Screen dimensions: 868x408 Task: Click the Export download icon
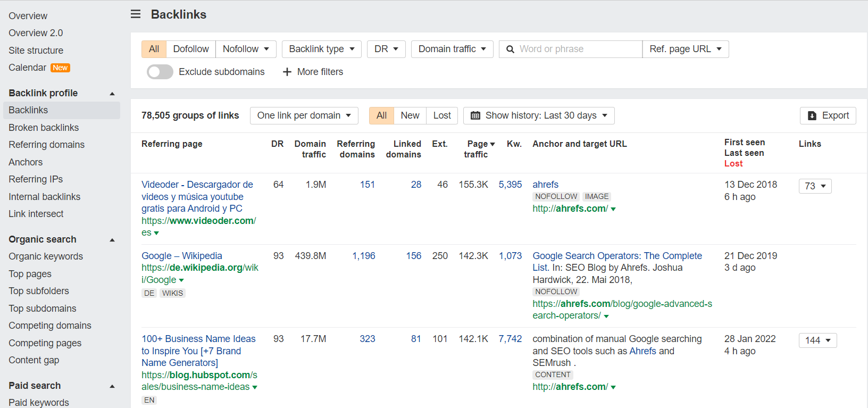pyautogui.click(x=812, y=115)
